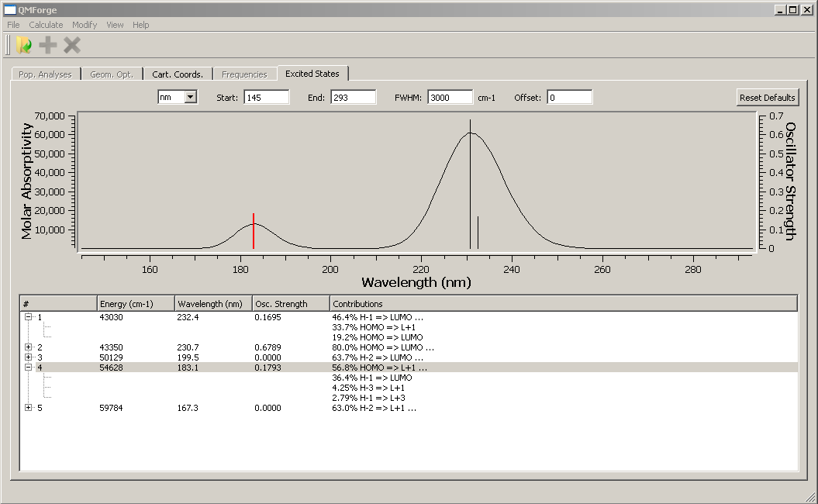Switch to the Cart. Coords. tab

tap(178, 74)
